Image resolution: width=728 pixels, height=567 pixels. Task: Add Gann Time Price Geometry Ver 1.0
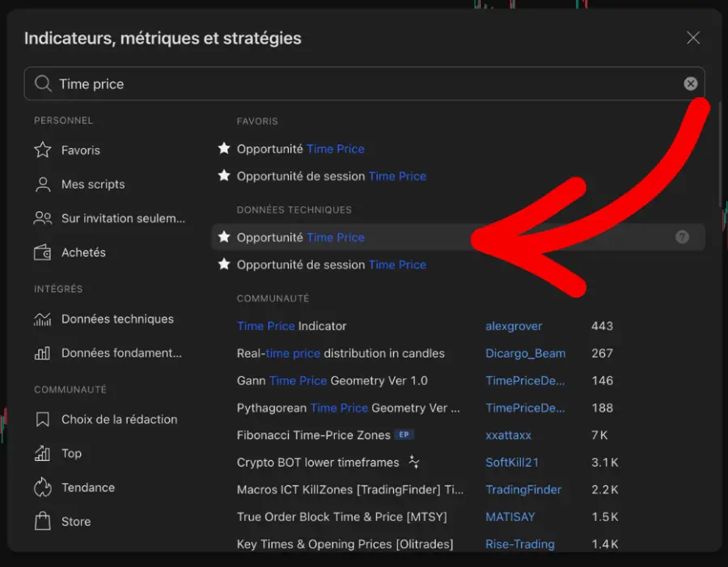click(332, 381)
